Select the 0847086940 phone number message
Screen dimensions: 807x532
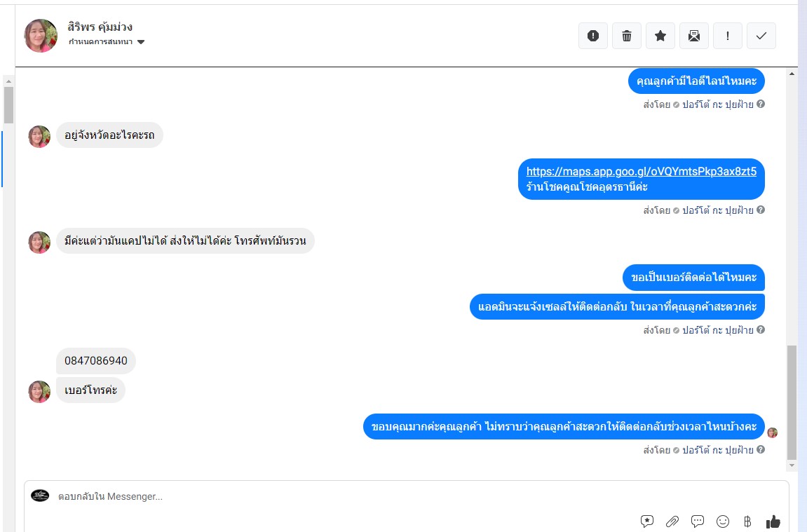point(96,361)
